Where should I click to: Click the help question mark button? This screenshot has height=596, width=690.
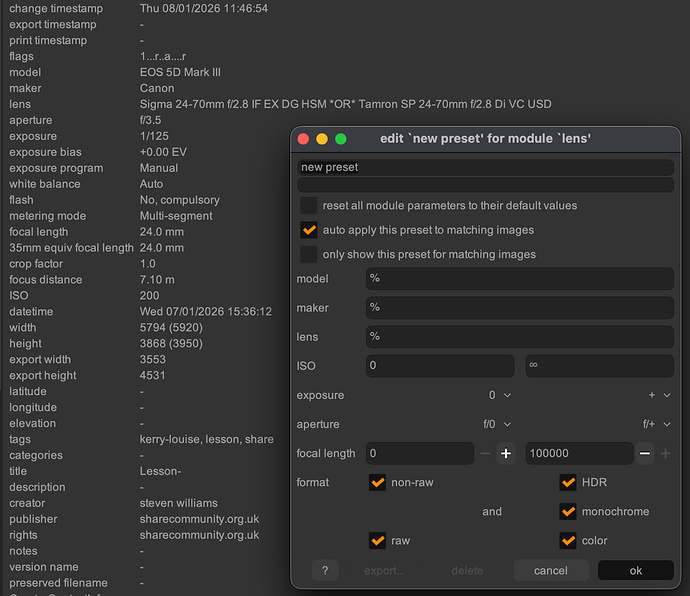click(x=325, y=570)
